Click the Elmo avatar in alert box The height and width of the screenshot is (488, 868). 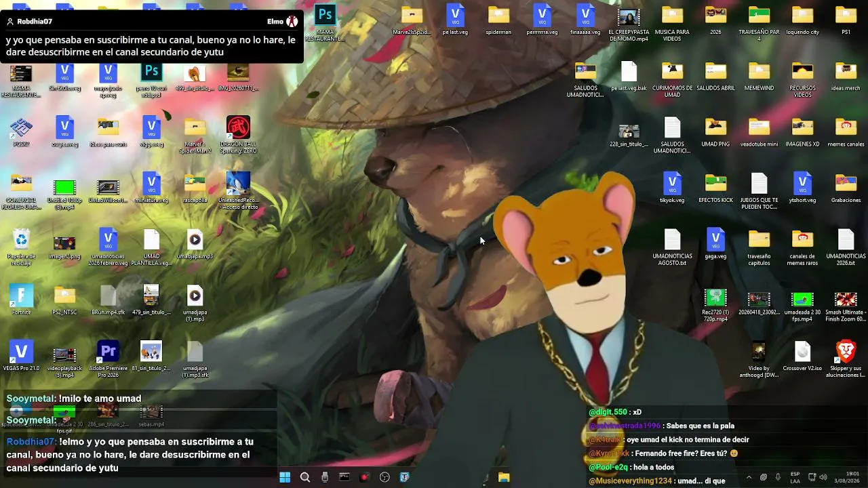pos(292,22)
